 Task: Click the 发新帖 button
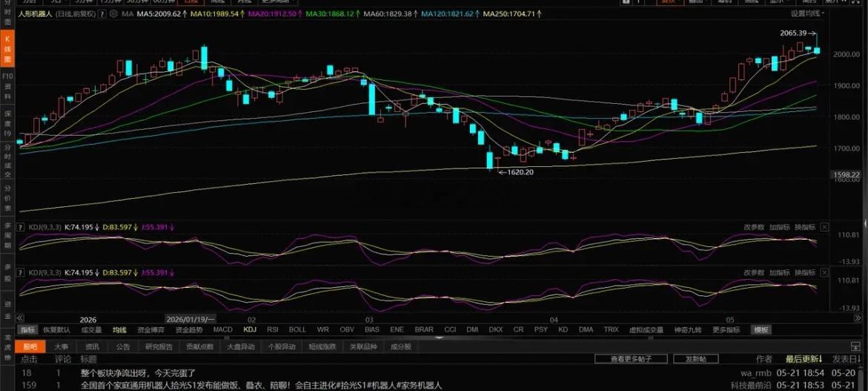coord(696,359)
